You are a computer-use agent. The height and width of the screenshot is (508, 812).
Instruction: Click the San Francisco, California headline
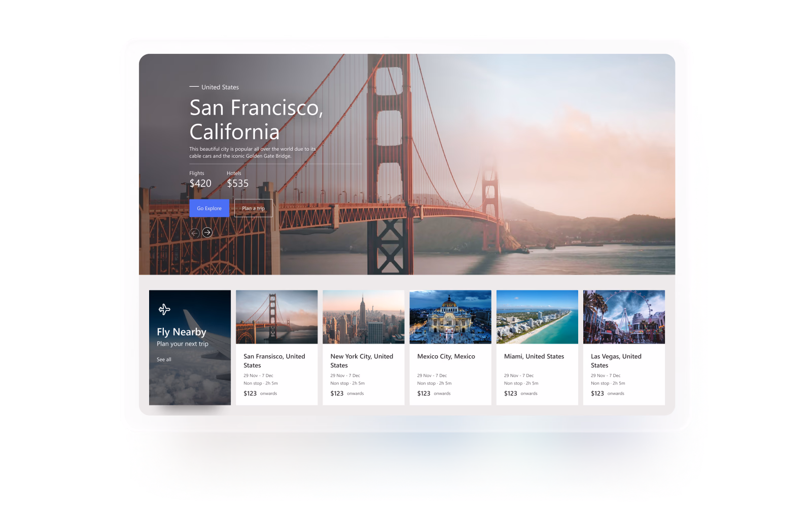pos(256,120)
